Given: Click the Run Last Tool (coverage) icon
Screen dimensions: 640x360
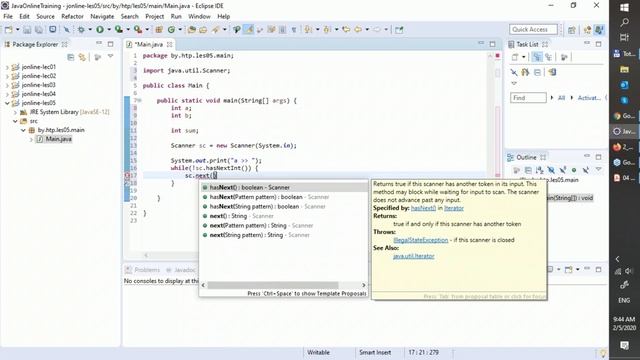Looking at the screenshot, I should click(x=119, y=29).
